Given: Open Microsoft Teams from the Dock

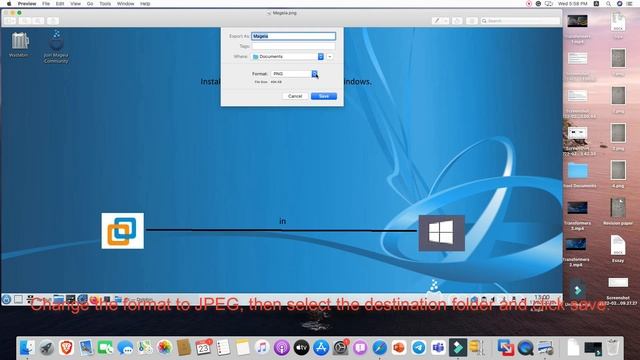Looking at the screenshot, I should (x=438, y=348).
